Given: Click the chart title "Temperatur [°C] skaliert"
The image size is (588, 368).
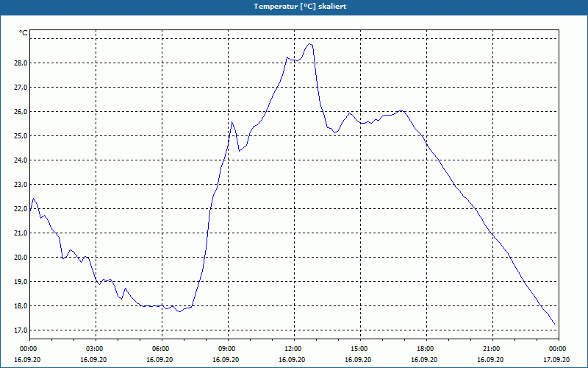Looking at the screenshot, I should 300,7.
